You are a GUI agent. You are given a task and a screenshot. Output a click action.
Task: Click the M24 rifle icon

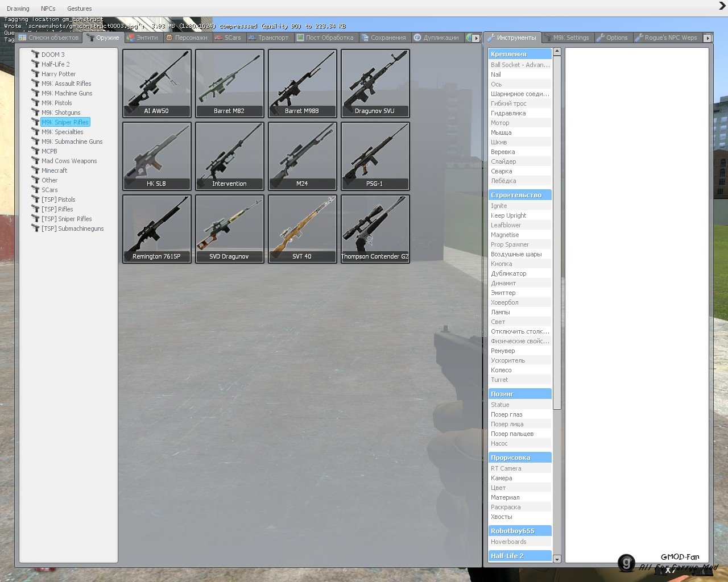(x=303, y=156)
